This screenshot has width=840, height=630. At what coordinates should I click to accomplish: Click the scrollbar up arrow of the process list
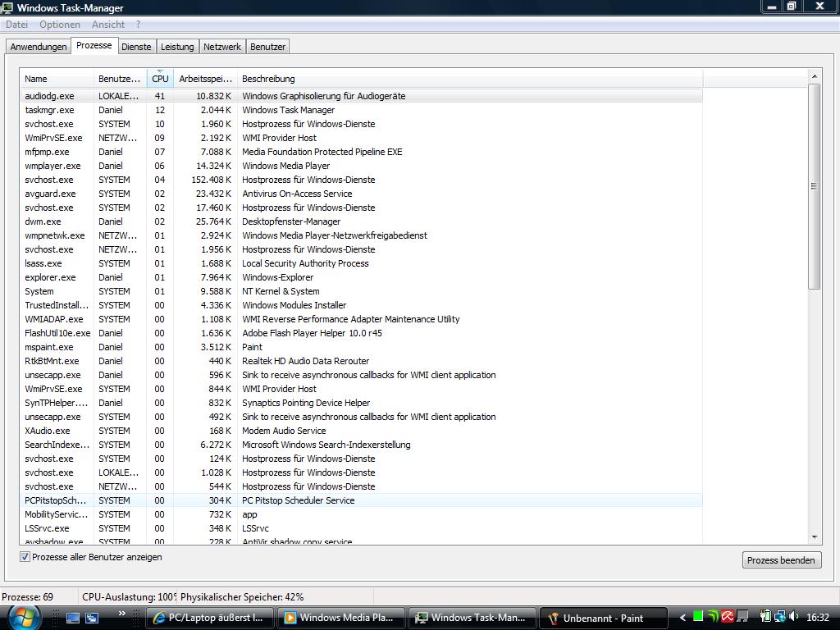point(815,76)
